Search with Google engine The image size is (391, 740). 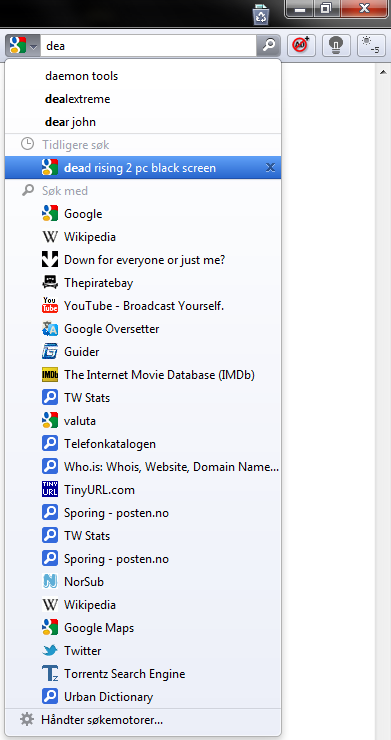pos(143,214)
